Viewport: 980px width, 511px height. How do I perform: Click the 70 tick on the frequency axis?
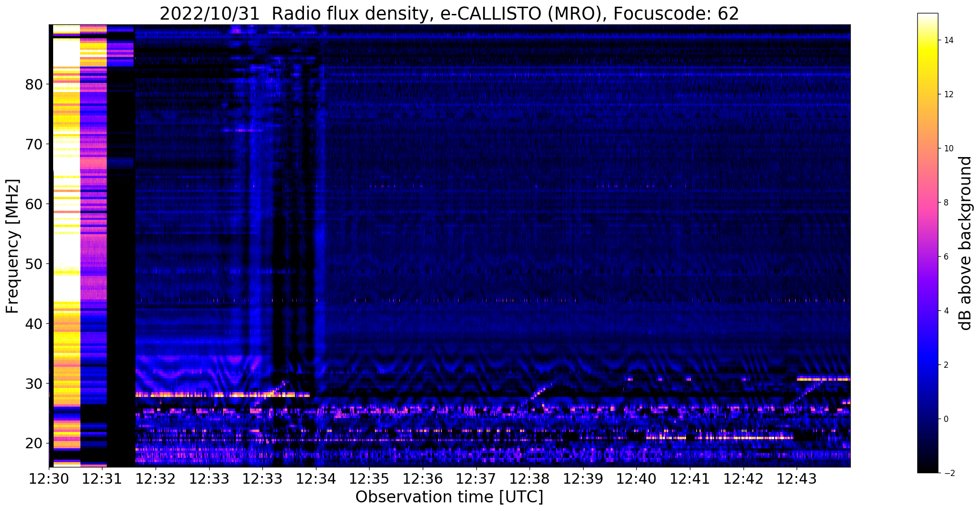click(34, 144)
